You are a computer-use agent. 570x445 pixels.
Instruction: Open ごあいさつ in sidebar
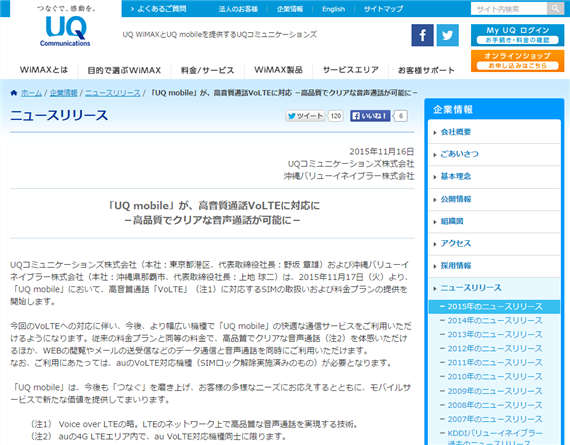tap(494, 155)
